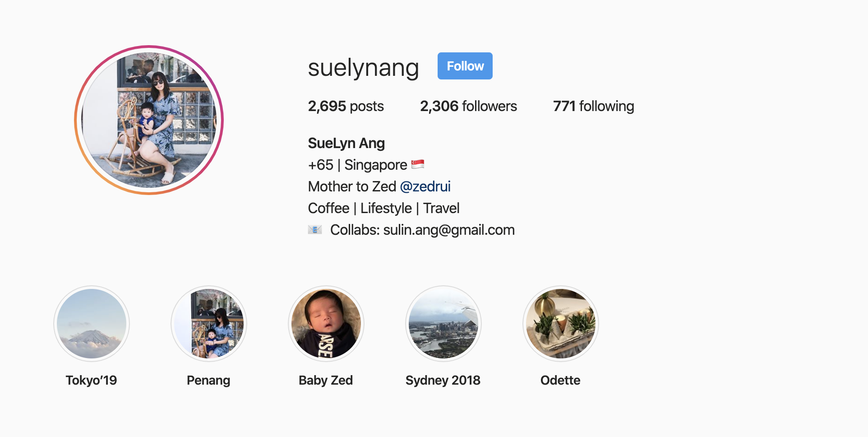Click the Singapore flag emoji in bio
Screen dimensions: 868x437
click(x=418, y=164)
